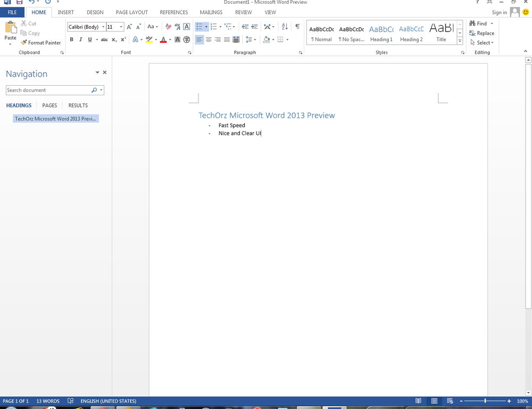Apply the Title style
Image resolution: width=532 pixels, height=409 pixels.
click(441, 33)
